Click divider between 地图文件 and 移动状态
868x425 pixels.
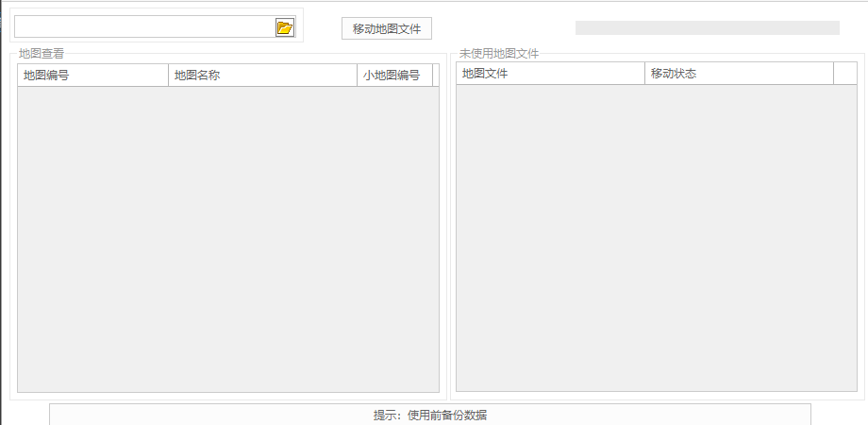pyautogui.click(x=644, y=74)
